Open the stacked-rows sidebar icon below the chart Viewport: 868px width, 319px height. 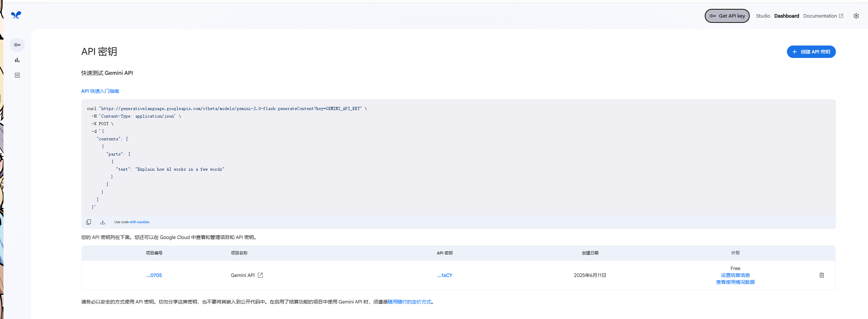[17, 75]
